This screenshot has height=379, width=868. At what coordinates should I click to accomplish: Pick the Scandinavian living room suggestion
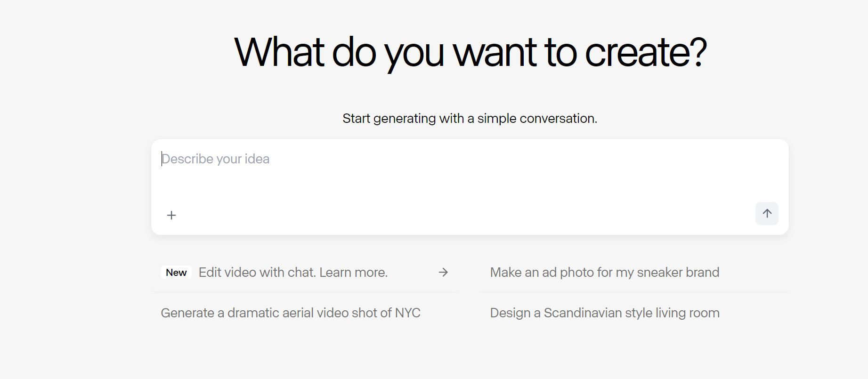tap(604, 313)
